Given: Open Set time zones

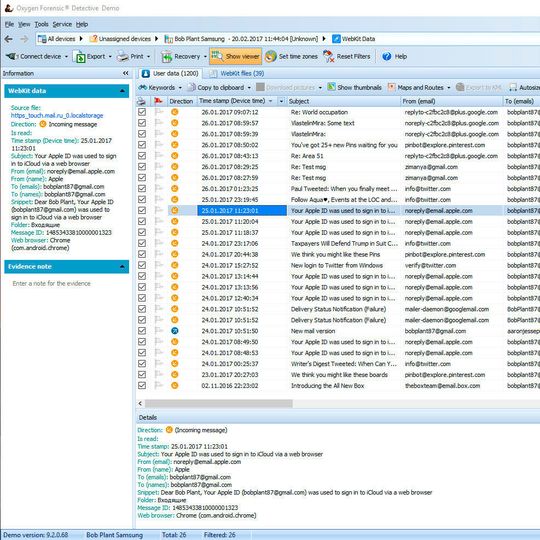Looking at the screenshot, I should (x=291, y=56).
